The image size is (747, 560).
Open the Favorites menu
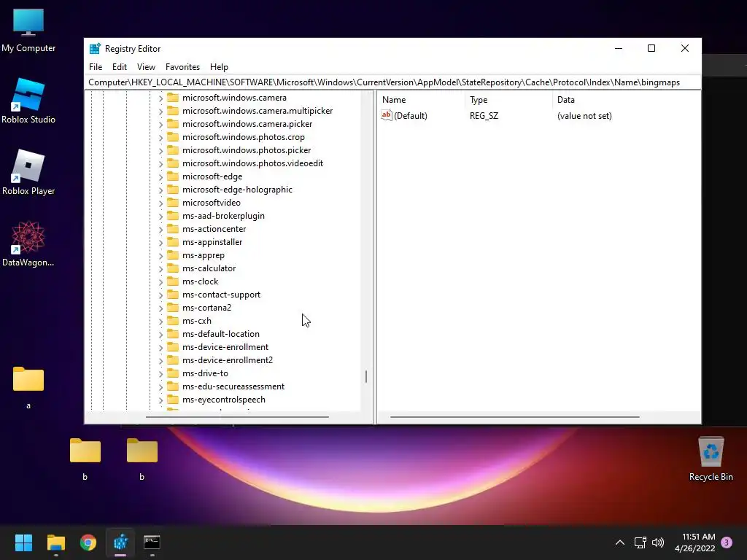(182, 67)
